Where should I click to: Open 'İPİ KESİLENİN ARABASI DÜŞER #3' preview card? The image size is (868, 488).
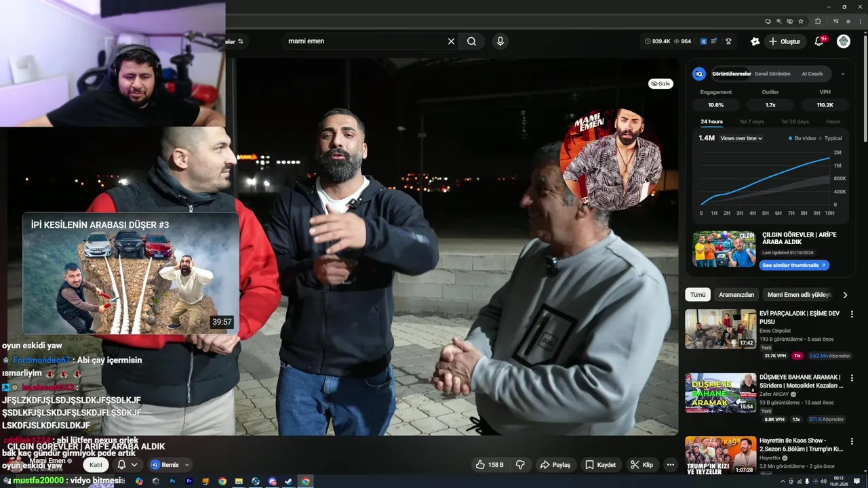(x=130, y=274)
